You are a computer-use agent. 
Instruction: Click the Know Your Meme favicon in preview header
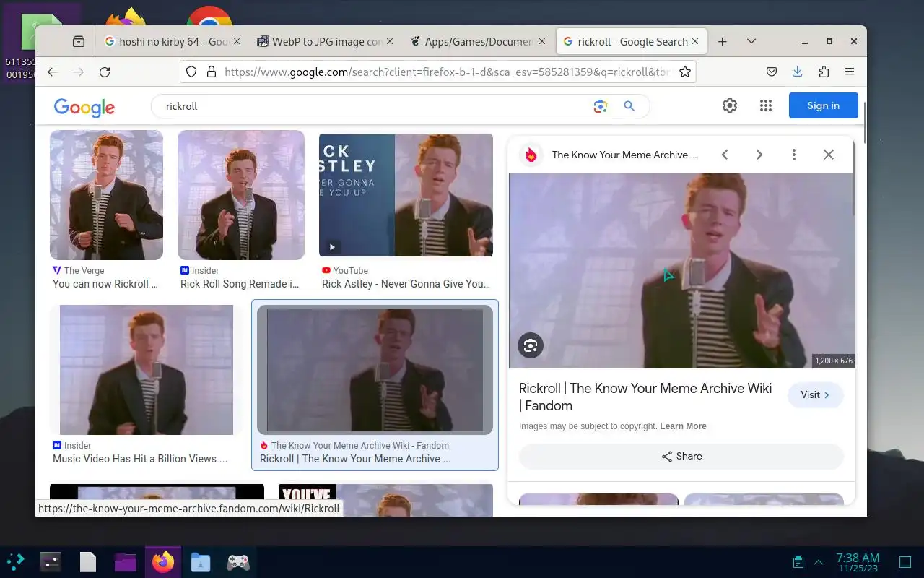531,155
